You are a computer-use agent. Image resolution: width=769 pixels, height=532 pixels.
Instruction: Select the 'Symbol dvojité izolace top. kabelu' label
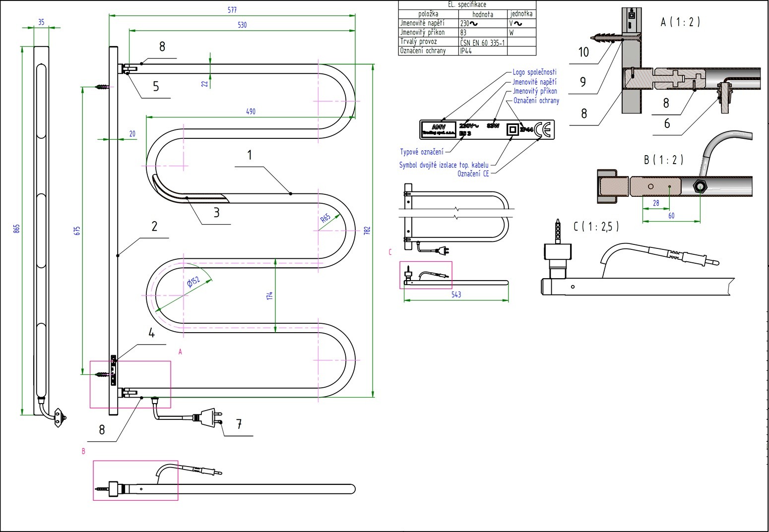tap(444, 165)
